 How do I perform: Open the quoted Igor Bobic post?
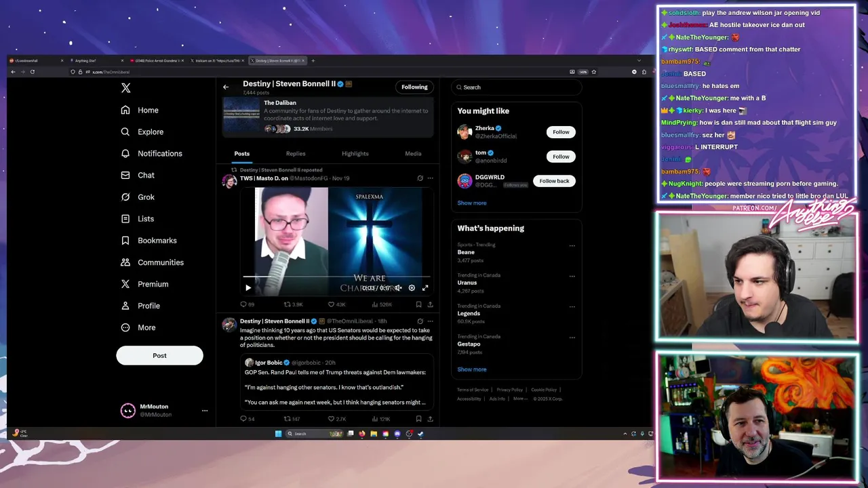point(336,382)
